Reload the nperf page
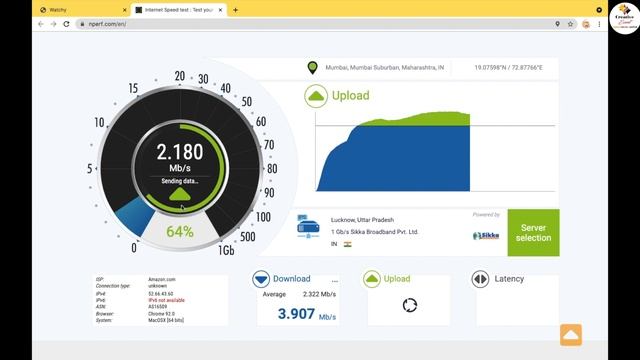The image size is (640, 360). [x=66, y=24]
